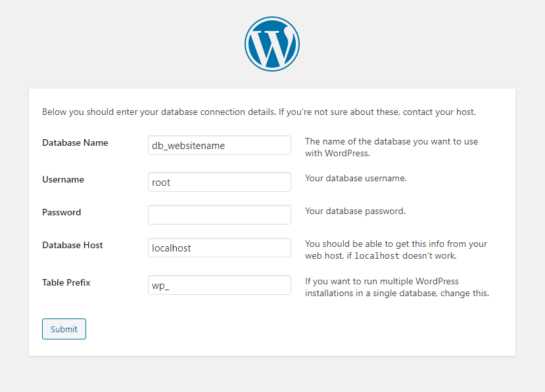This screenshot has width=545, height=392.
Task: Click the Password label text
Action: (62, 212)
